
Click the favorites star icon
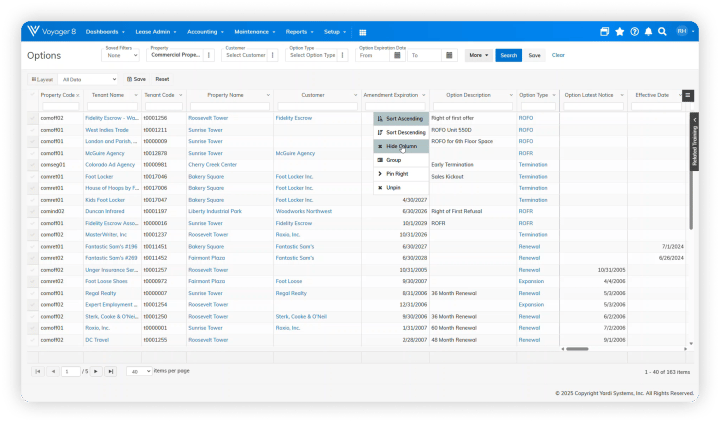(x=620, y=32)
